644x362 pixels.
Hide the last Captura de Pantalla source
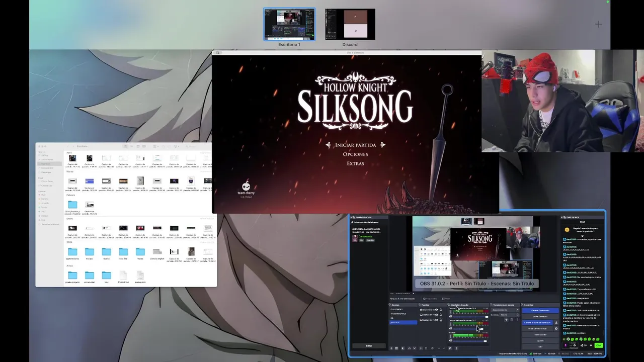[x=436, y=320]
